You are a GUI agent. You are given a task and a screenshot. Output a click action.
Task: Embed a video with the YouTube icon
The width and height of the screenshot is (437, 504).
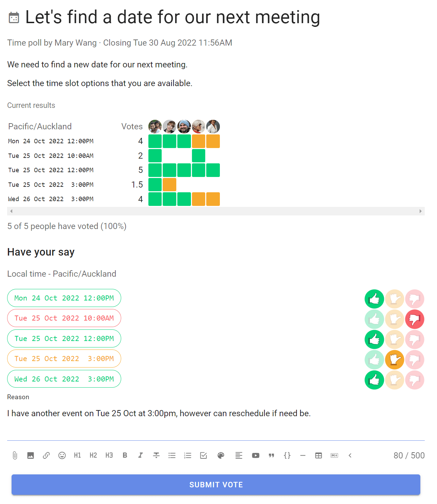[256, 455]
